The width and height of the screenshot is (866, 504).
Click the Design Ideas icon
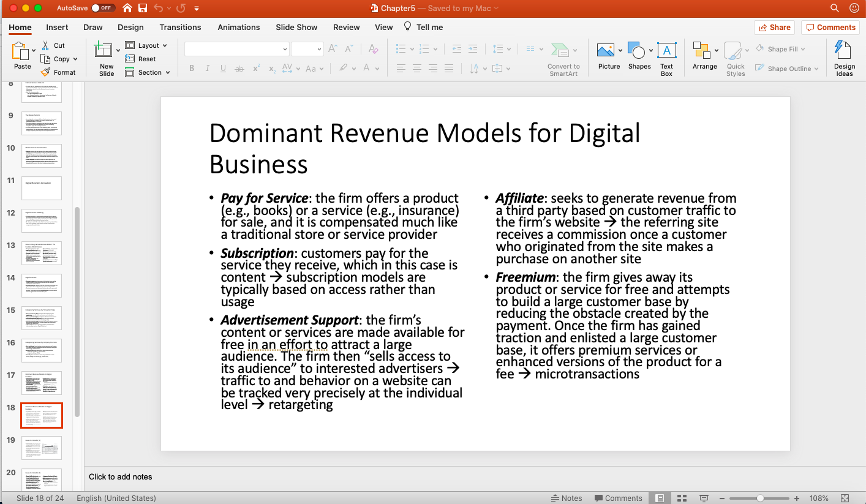(844, 51)
